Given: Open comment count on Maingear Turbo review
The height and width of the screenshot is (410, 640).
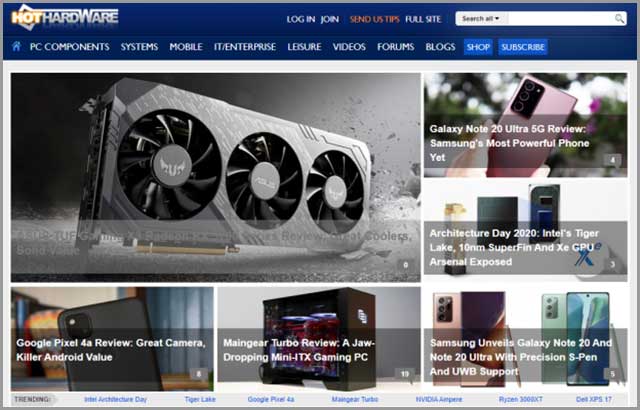Looking at the screenshot, I should pos(404,374).
